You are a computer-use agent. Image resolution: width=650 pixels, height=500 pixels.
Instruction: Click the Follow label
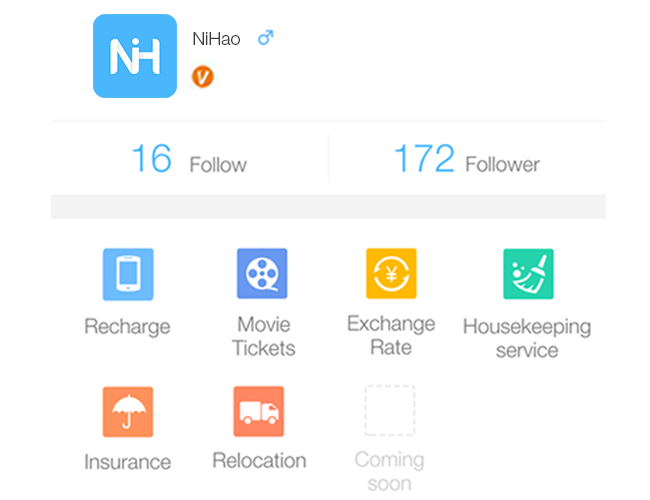[x=218, y=165]
